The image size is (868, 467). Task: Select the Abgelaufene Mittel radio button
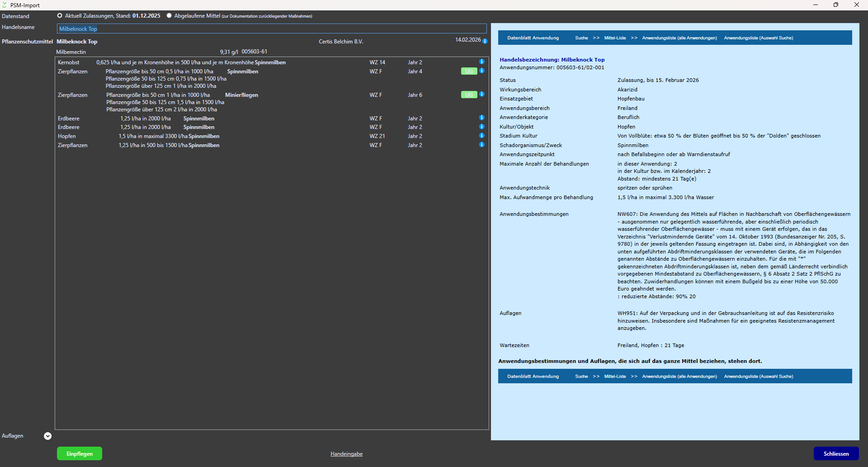click(169, 16)
